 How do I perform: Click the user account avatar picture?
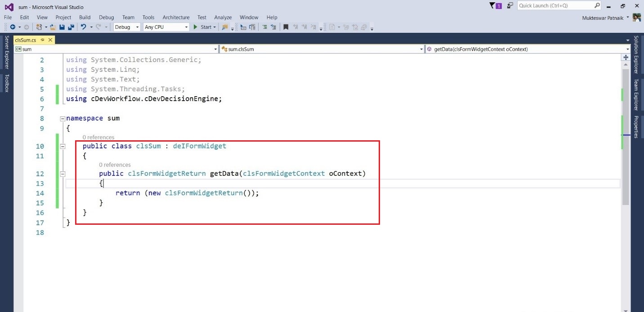(x=636, y=18)
